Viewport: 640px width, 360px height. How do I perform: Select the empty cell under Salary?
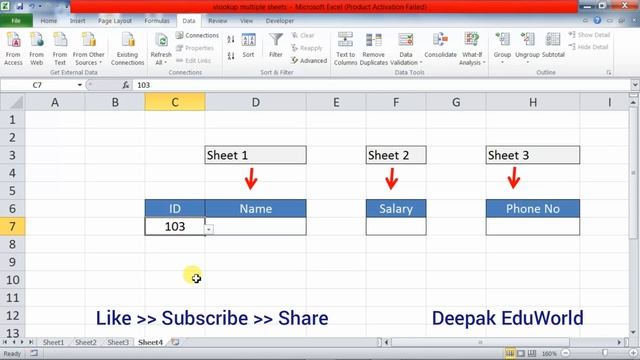pos(396,226)
